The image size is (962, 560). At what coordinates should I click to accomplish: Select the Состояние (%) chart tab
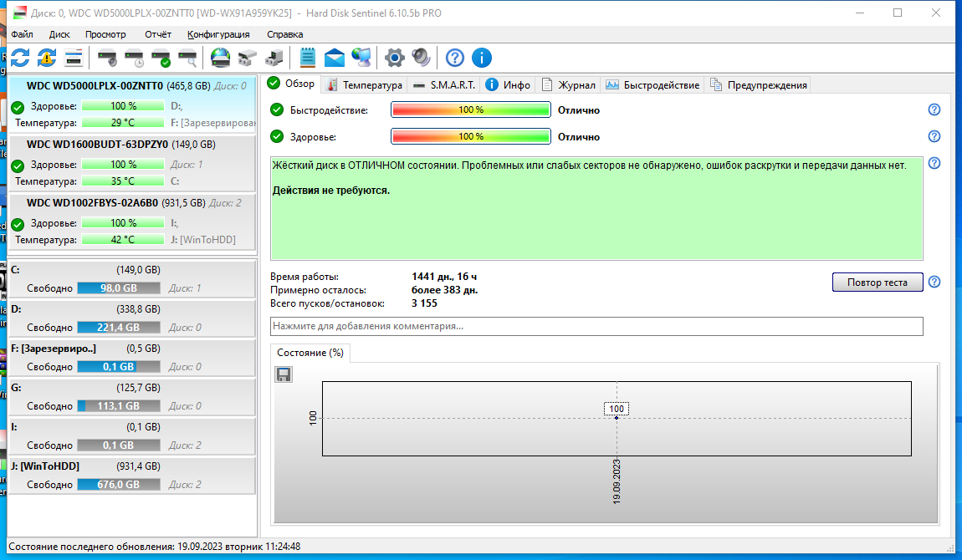point(310,353)
